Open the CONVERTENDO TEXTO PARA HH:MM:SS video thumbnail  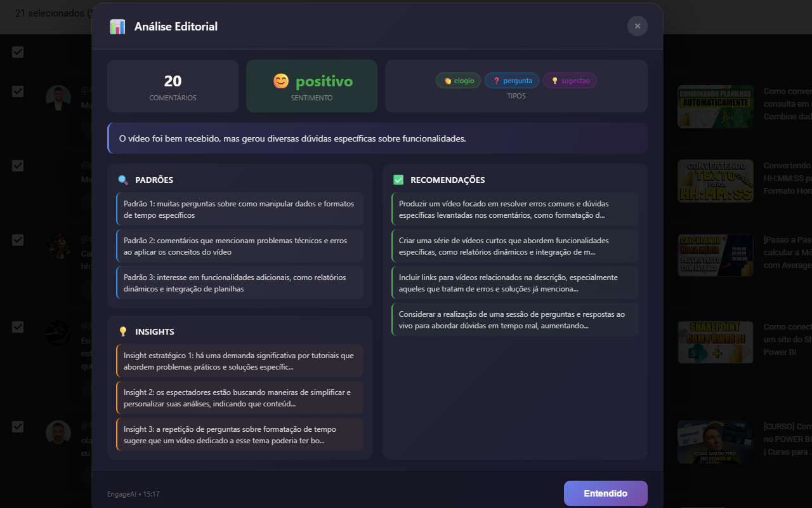(x=715, y=181)
